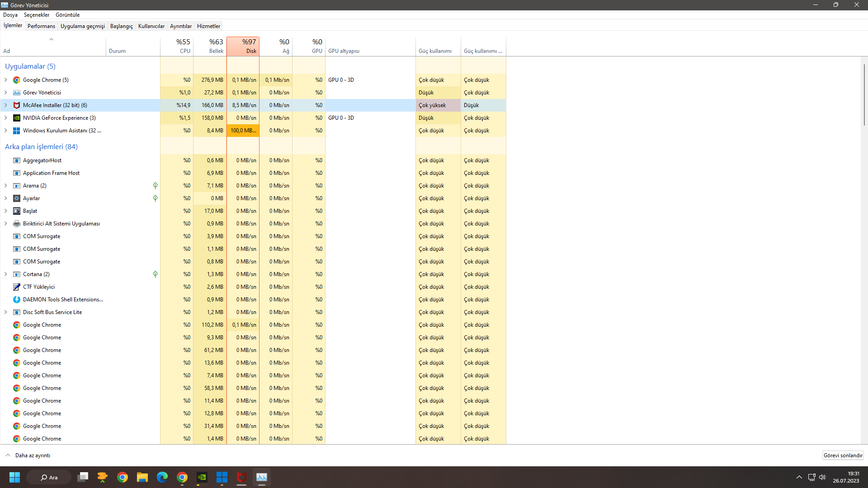Click the McAfee Installer process icon
The image size is (868, 488).
click(x=17, y=105)
